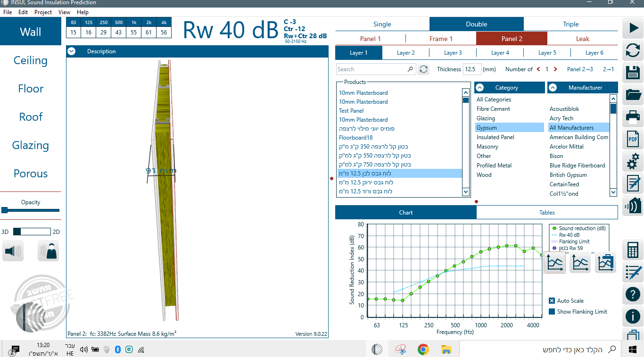Collapse the Description panel chevron
The image size is (644, 357).
pyautogui.click(x=72, y=51)
